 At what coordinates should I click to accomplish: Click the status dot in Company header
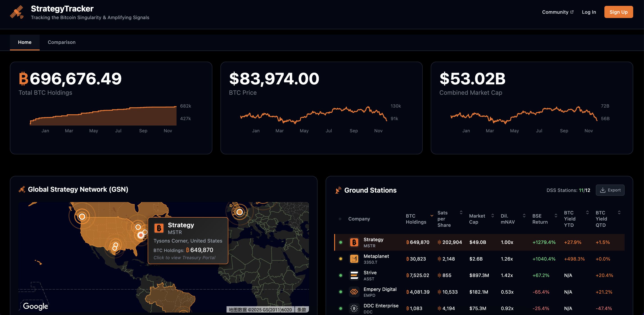tap(340, 219)
